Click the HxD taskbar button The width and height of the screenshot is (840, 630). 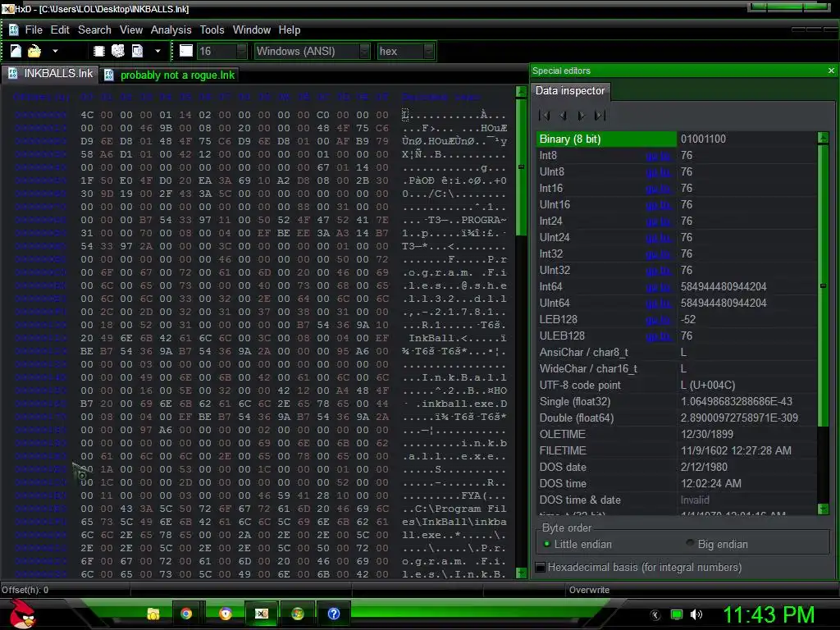tap(262, 614)
